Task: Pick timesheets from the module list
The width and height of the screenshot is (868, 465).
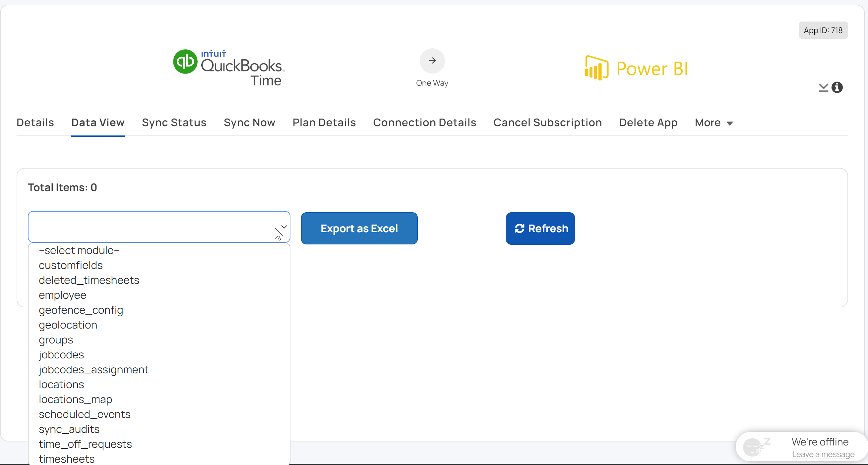Action: (159, 459)
